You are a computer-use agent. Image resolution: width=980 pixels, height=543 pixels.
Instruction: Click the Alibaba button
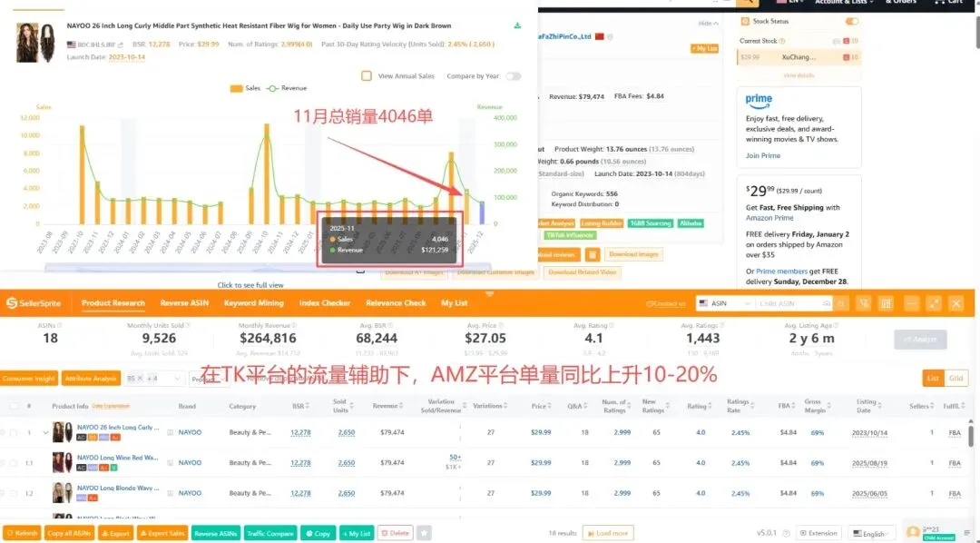click(x=691, y=223)
